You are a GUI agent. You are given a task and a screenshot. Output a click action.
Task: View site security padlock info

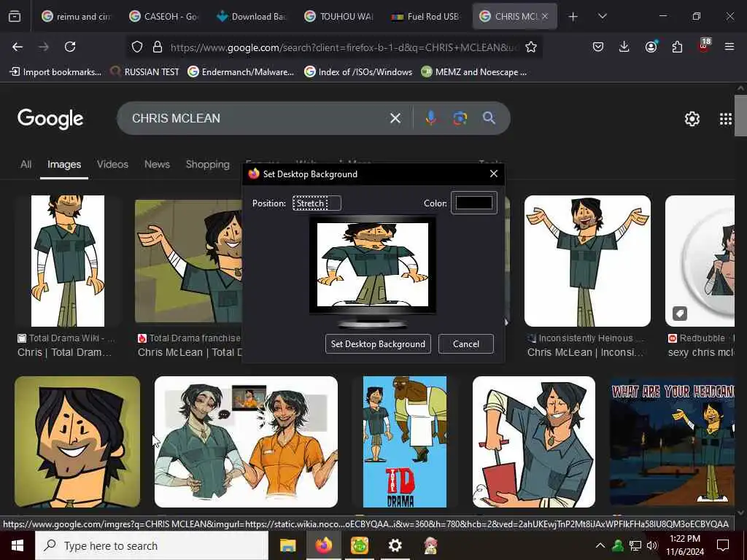tap(158, 47)
